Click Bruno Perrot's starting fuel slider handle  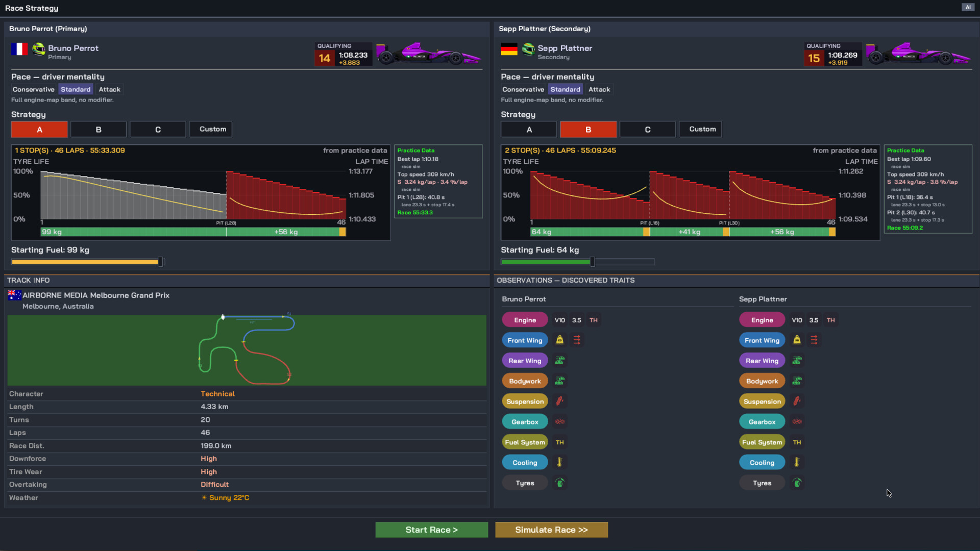[x=161, y=262]
